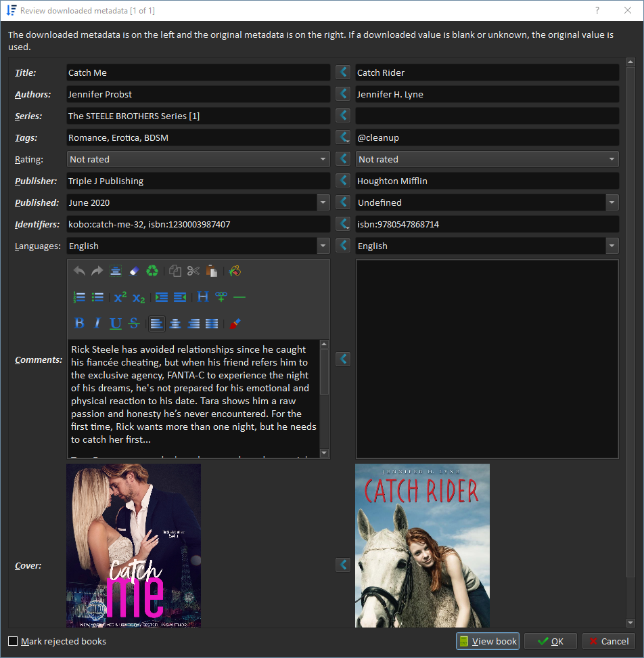Click the Publisher field 'Triple J Publishing'
Viewport: 644px width, 658px height.
(x=198, y=181)
